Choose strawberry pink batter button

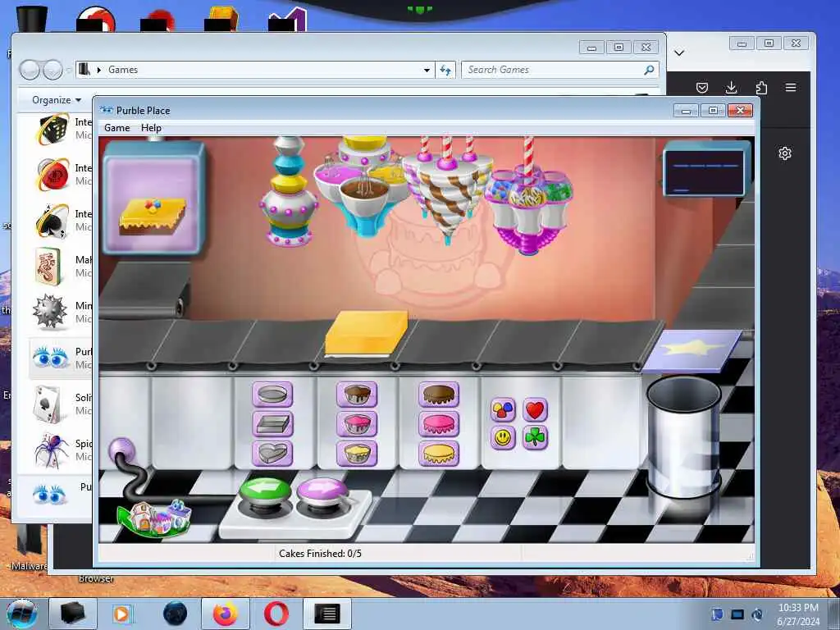pos(357,424)
